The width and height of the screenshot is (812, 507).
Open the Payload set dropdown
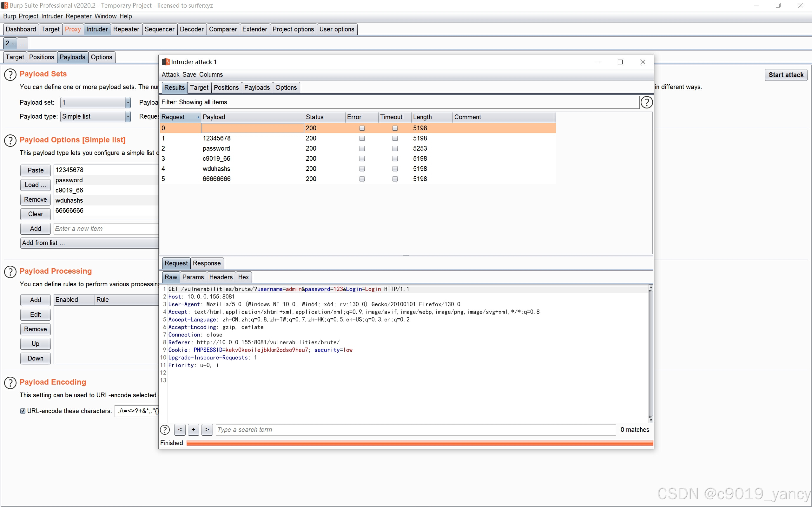(x=95, y=103)
